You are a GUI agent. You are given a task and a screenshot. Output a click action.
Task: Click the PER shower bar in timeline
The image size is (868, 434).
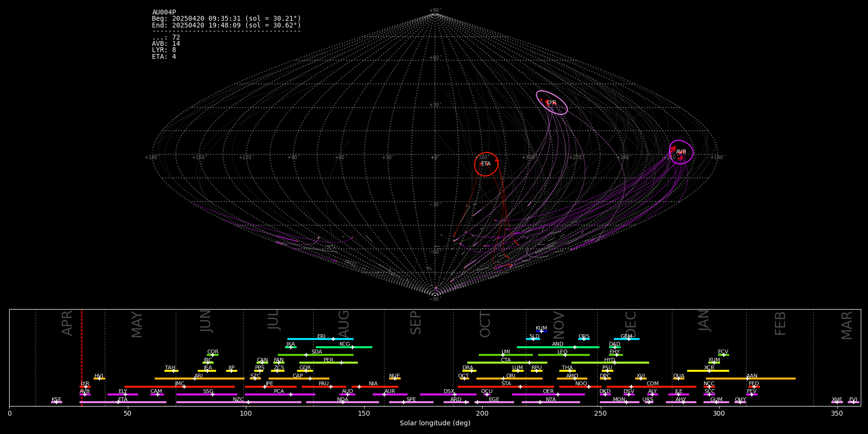click(x=328, y=363)
